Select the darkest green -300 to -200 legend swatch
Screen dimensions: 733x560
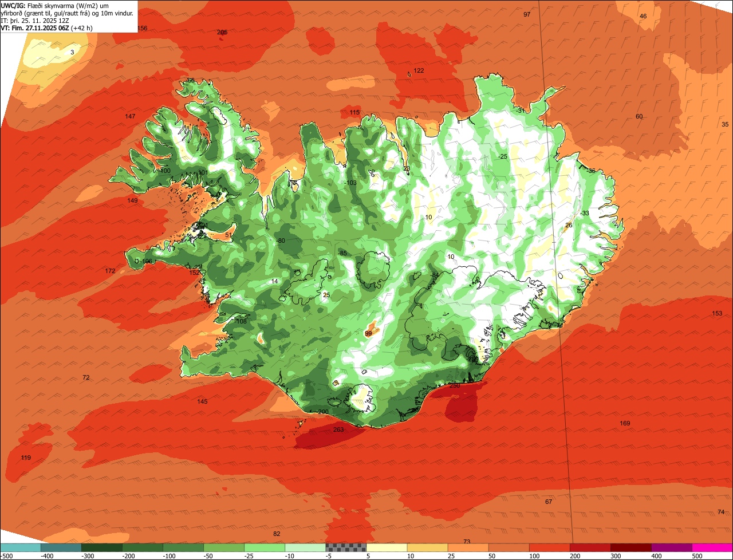click(102, 547)
